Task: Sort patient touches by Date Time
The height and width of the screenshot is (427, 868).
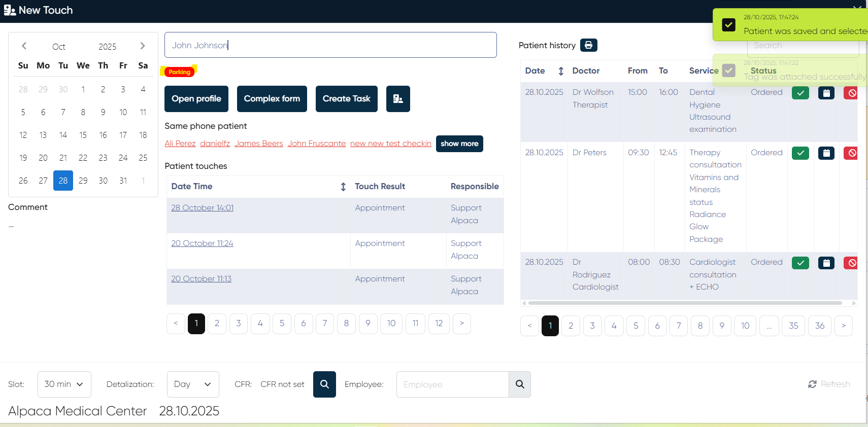Action: 343,187
